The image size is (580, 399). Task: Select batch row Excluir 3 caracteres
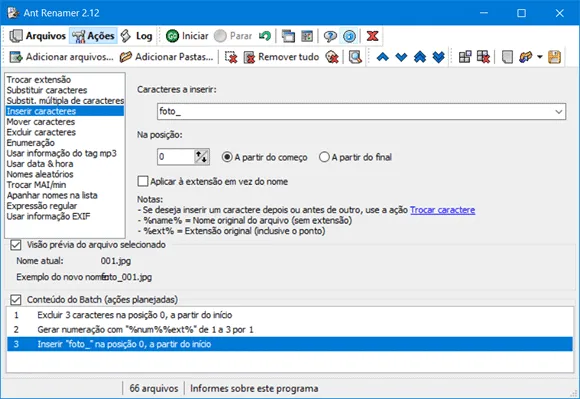coord(290,315)
